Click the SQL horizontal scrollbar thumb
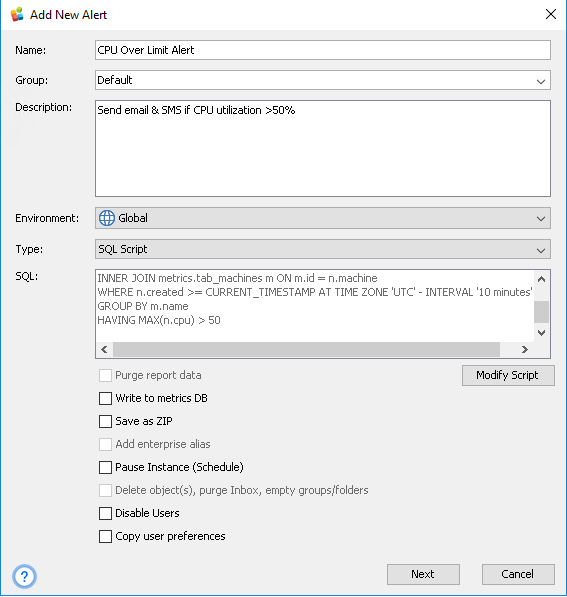The image size is (567, 597). [307, 349]
